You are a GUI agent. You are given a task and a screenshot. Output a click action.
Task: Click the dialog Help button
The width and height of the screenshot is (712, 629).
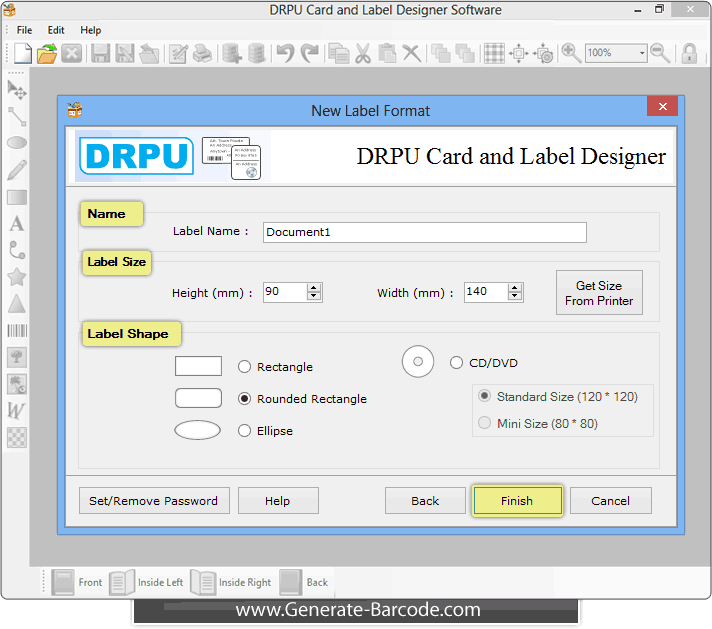[278, 501]
